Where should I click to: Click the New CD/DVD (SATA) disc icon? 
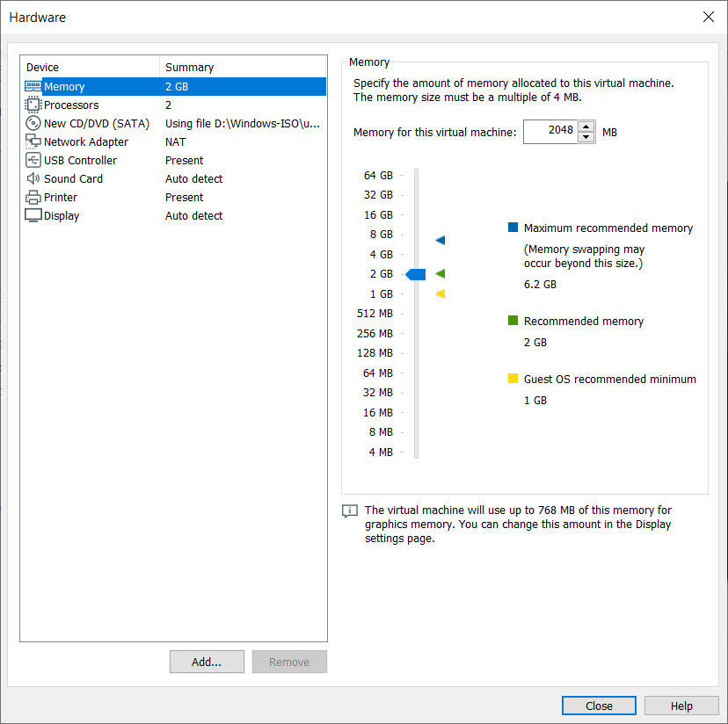click(x=33, y=124)
